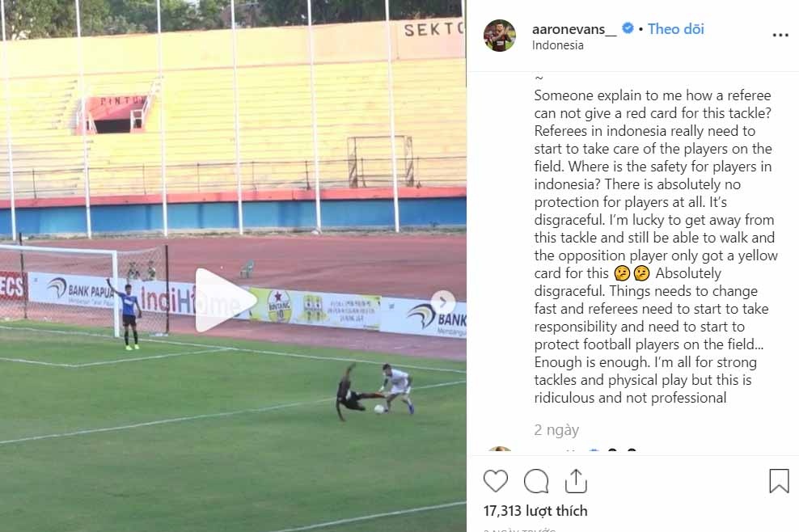Click the blue verified badge

pos(628,29)
